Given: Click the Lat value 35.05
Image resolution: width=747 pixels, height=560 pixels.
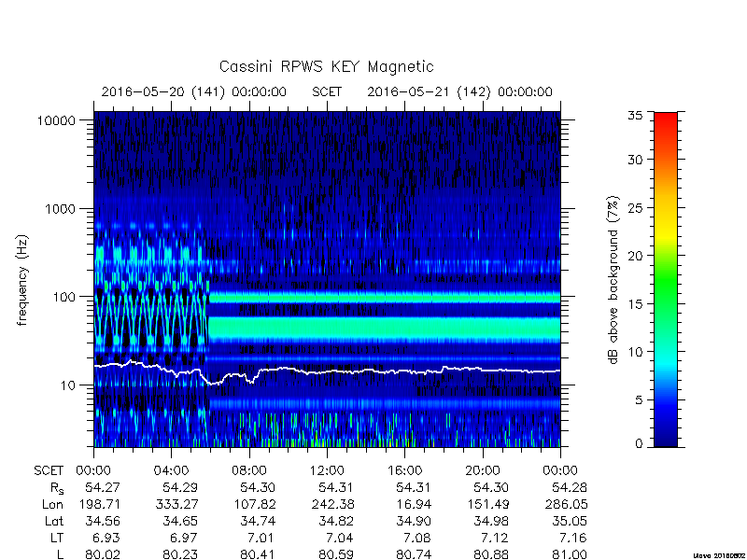Looking at the screenshot, I should tap(570, 521).
